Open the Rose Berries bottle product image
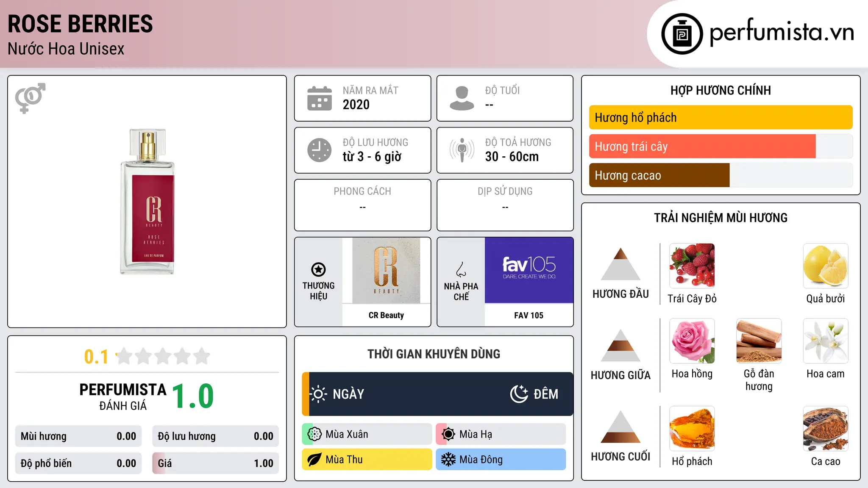This screenshot has width=868, height=488. pos(147,202)
